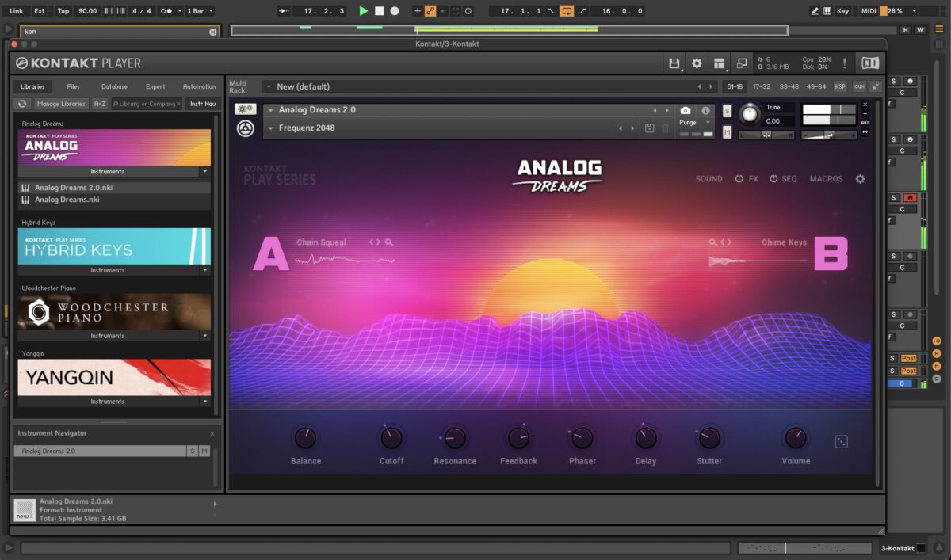Open the MACROS page
The width and height of the screenshot is (951, 560).
click(826, 179)
